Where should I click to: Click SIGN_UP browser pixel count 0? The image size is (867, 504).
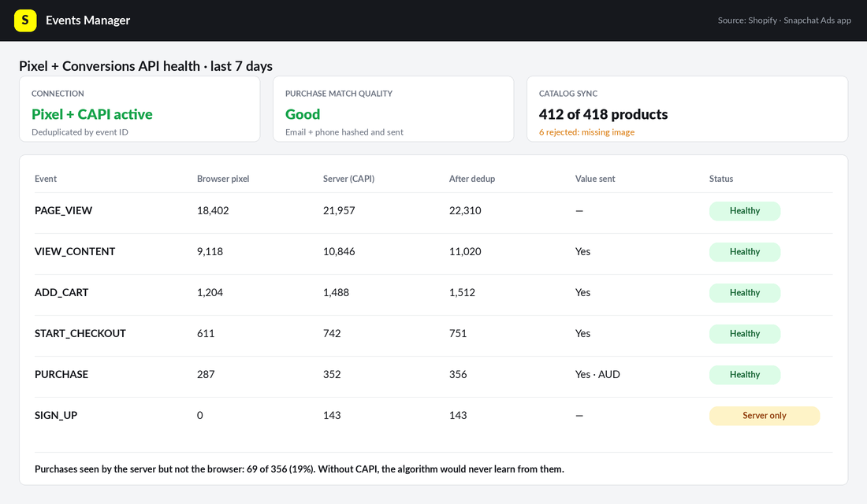(x=200, y=415)
